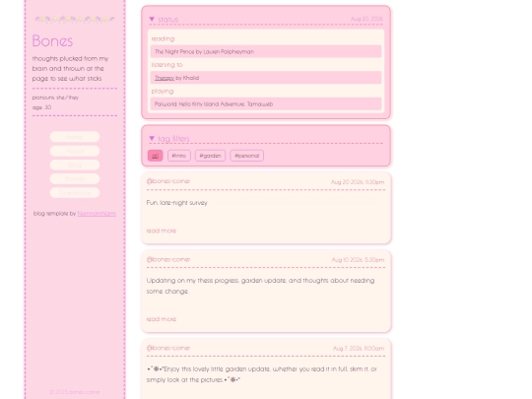
Task: Open the About sidebar button
Action: coord(75,151)
